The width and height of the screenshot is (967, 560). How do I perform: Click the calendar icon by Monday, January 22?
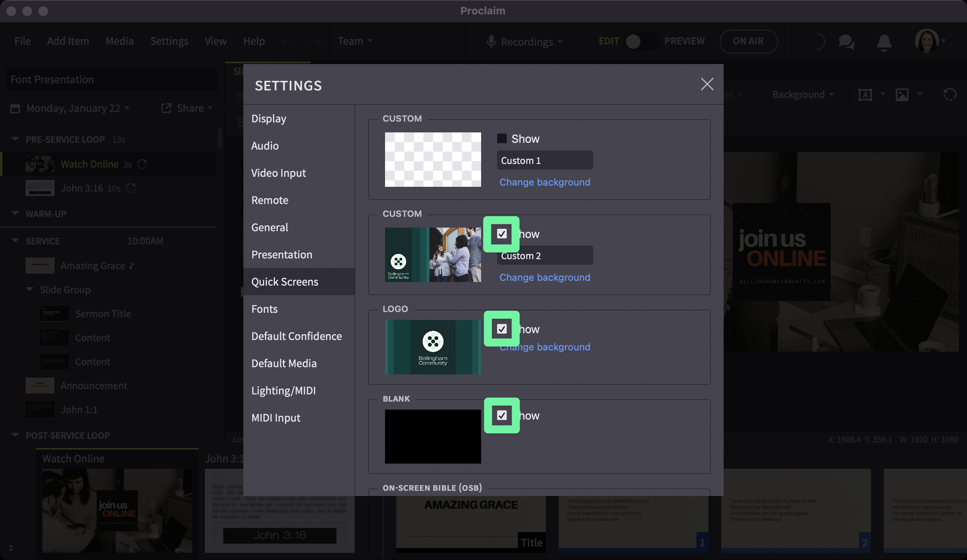[x=15, y=108]
